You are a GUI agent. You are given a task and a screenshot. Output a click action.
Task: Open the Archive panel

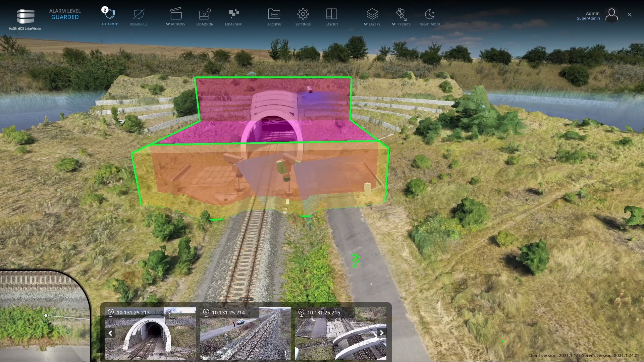click(274, 14)
